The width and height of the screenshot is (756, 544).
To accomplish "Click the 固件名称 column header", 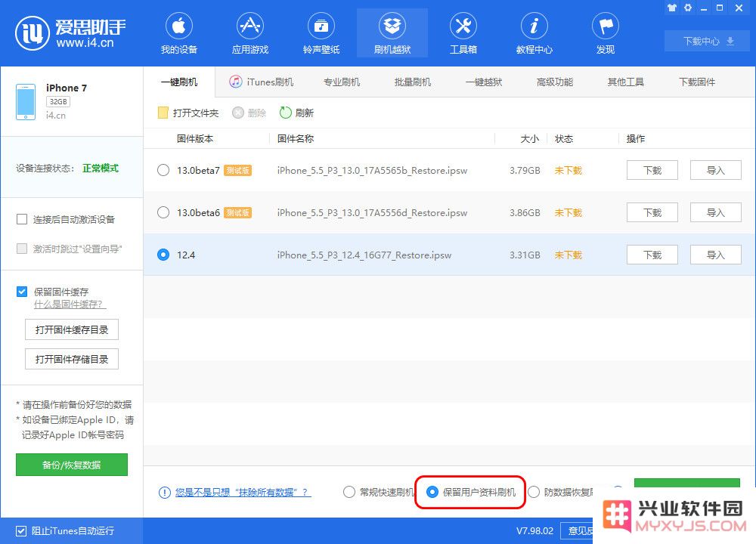I will click(x=295, y=139).
